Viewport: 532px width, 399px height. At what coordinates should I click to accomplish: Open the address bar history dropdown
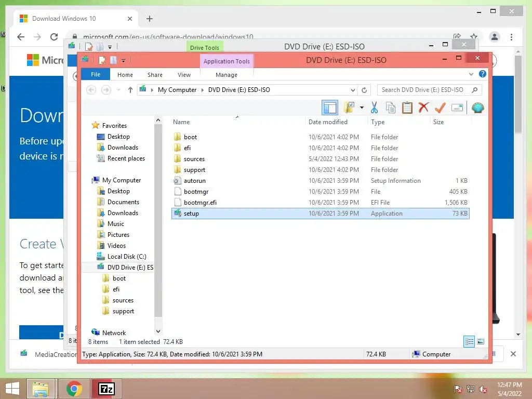353,90
